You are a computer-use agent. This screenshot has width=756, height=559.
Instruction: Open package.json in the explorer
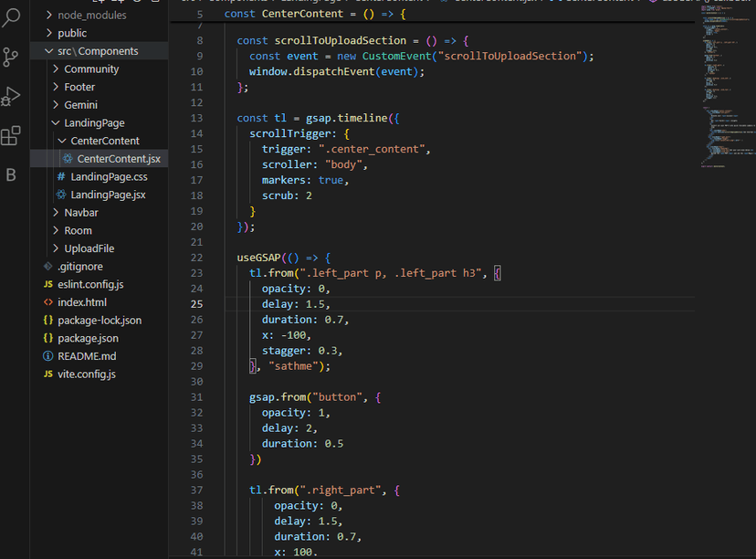pos(88,338)
